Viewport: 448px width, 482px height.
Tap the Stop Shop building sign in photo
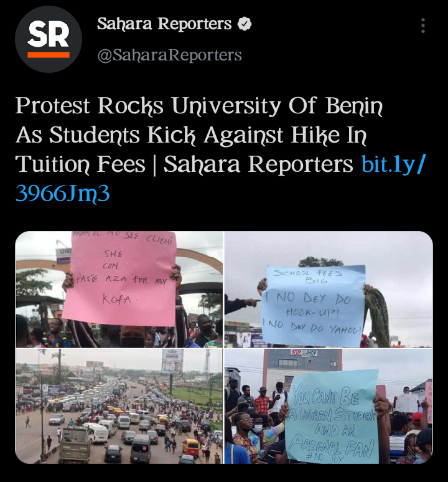(304, 353)
